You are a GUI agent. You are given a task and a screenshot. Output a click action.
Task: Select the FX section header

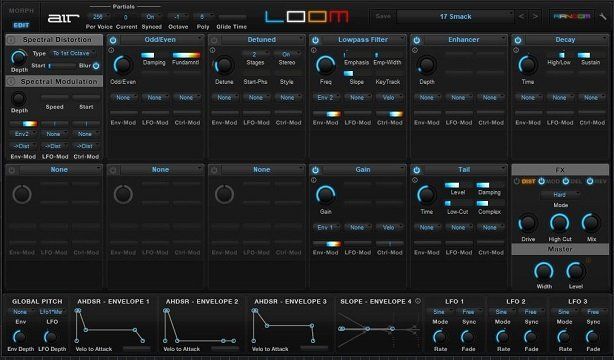coord(560,170)
